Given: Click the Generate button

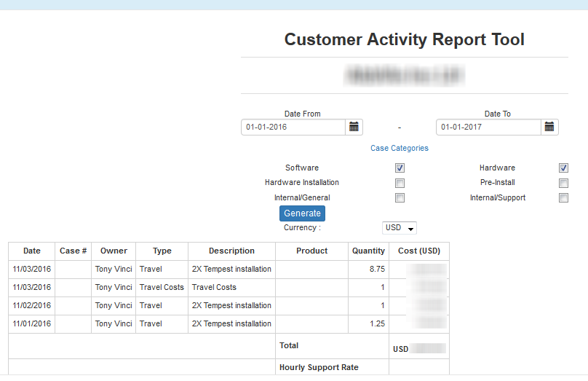Looking at the screenshot, I should [302, 213].
